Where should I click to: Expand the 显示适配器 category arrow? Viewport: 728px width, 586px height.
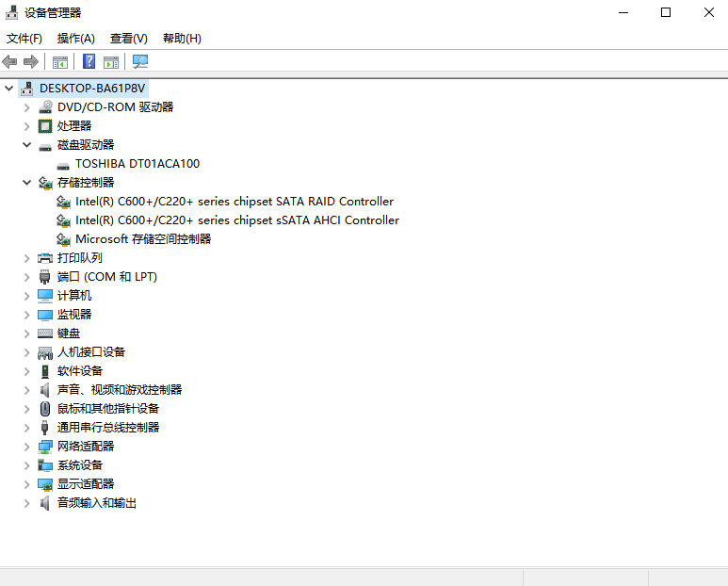(x=27, y=484)
